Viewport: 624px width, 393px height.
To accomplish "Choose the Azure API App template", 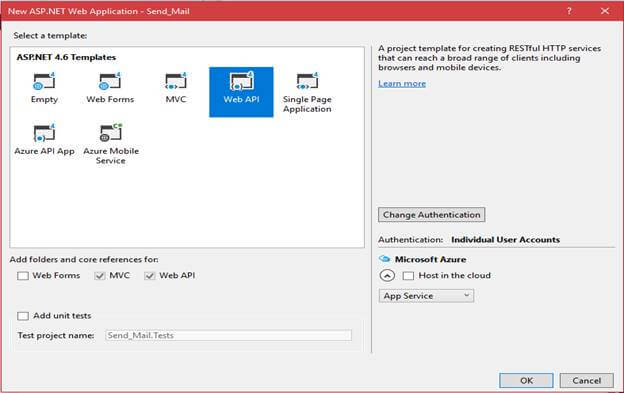I will coord(44,139).
